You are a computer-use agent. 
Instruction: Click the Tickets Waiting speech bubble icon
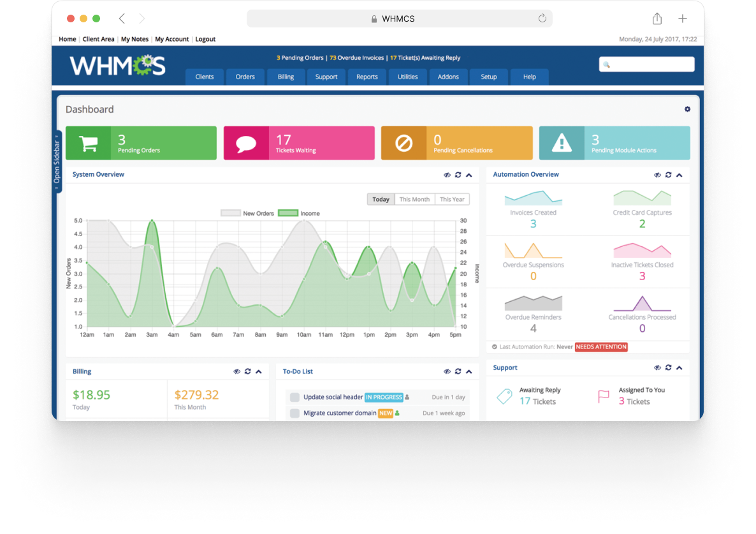click(x=246, y=143)
